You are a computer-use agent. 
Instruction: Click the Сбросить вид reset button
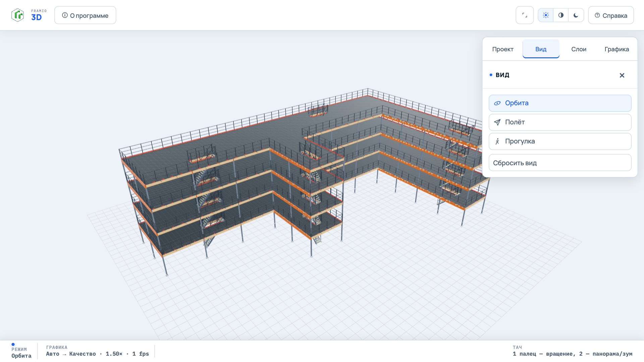(x=560, y=163)
